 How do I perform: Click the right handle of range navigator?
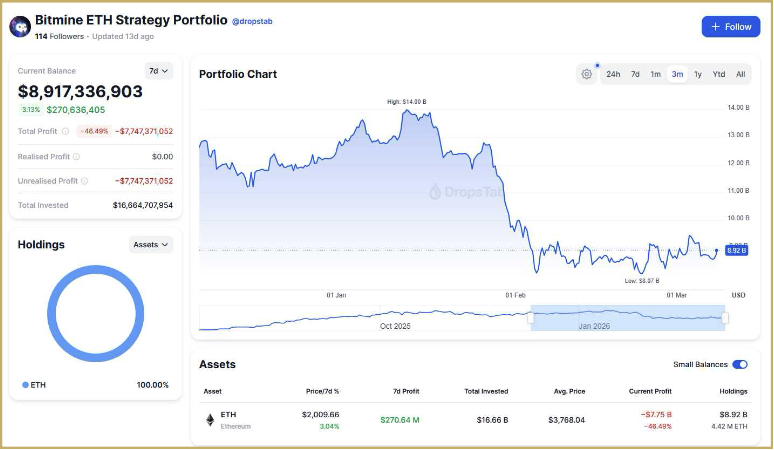pyautogui.click(x=725, y=318)
